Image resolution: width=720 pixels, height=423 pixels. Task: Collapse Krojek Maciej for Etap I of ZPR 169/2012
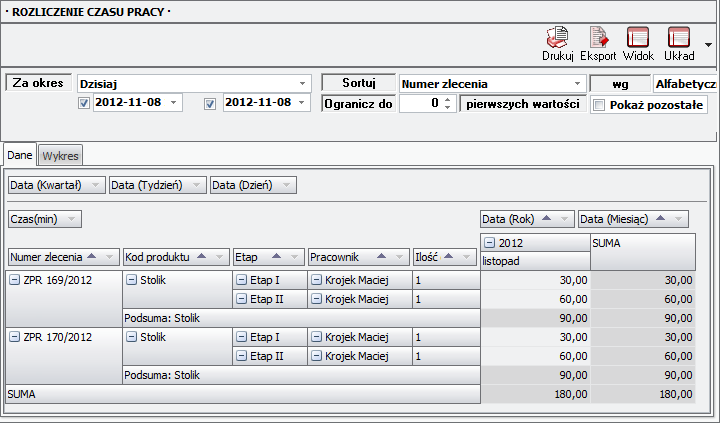[316, 280]
